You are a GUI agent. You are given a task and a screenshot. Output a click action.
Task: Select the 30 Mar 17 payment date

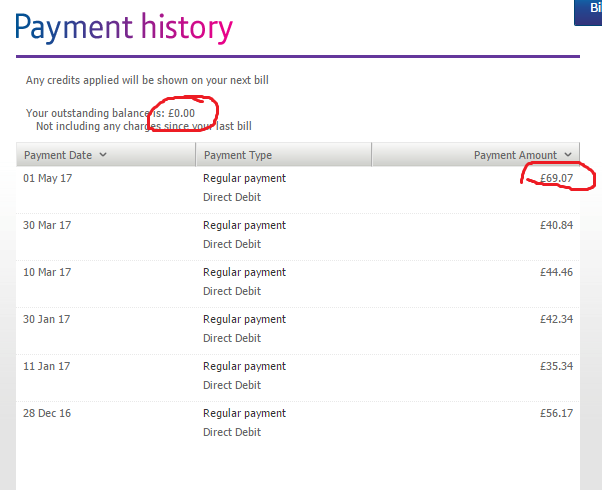click(x=47, y=225)
